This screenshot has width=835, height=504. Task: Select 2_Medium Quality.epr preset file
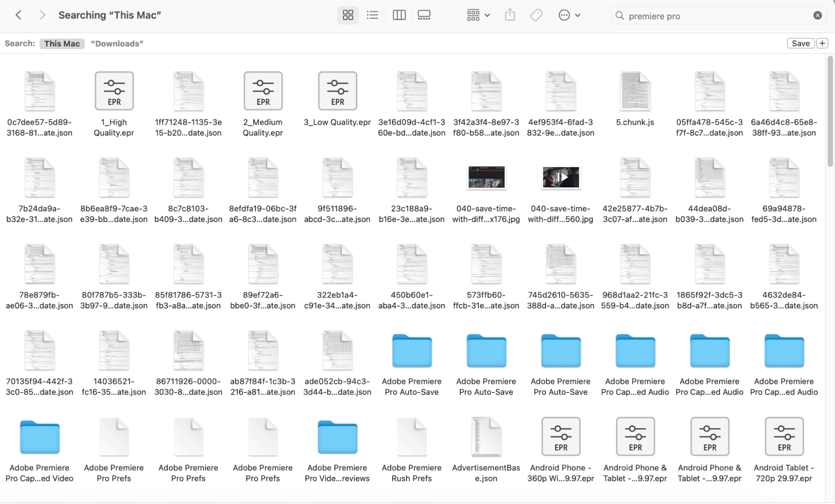[x=263, y=91]
